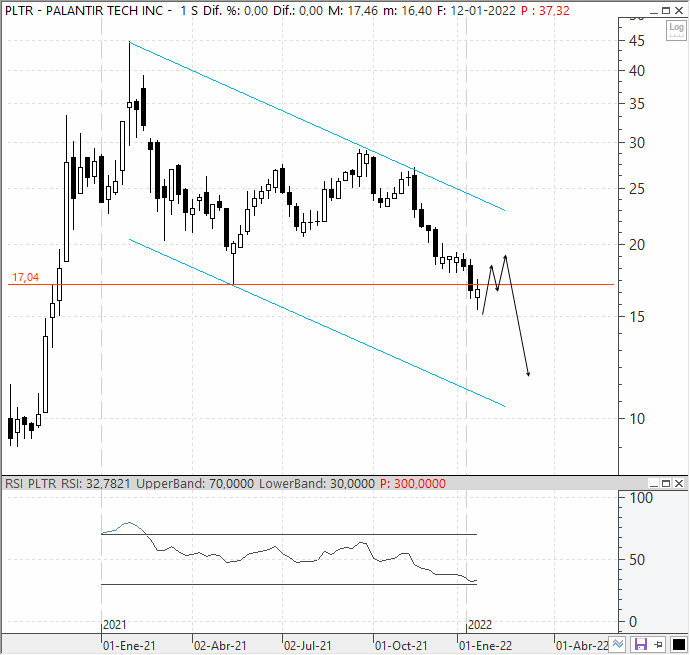Click the UpperBand: 70,0000 text
Screen dimensions: 690x655
pos(195,484)
